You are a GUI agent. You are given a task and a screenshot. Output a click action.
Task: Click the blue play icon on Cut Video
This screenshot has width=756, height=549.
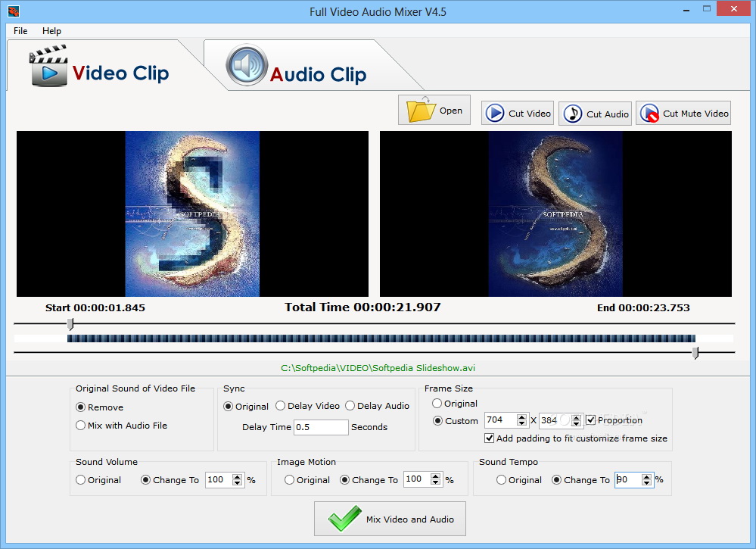tap(494, 114)
